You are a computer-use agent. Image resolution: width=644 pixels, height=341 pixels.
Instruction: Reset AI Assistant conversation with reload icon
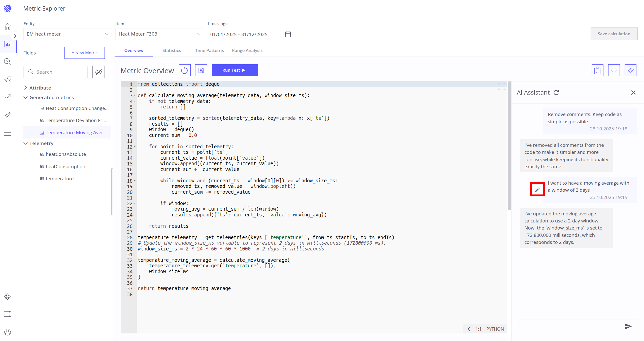pyautogui.click(x=556, y=93)
